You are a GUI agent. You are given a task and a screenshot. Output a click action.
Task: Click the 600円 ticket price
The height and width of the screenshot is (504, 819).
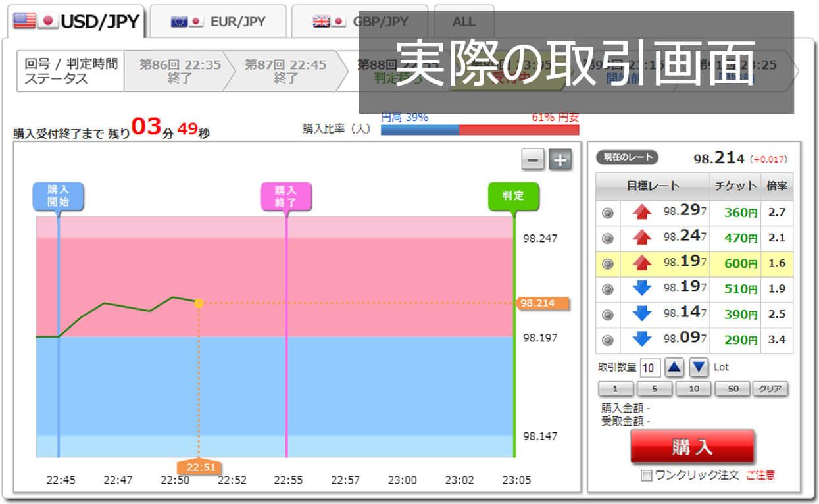pos(741,264)
